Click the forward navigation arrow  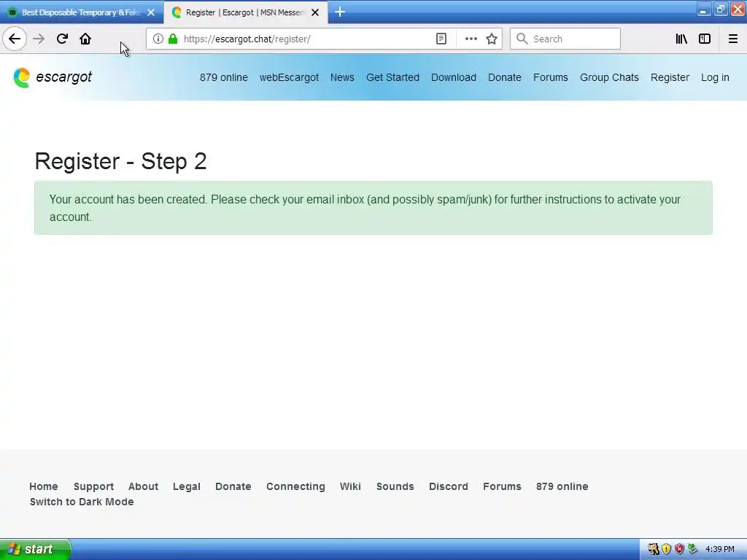(39, 39)
